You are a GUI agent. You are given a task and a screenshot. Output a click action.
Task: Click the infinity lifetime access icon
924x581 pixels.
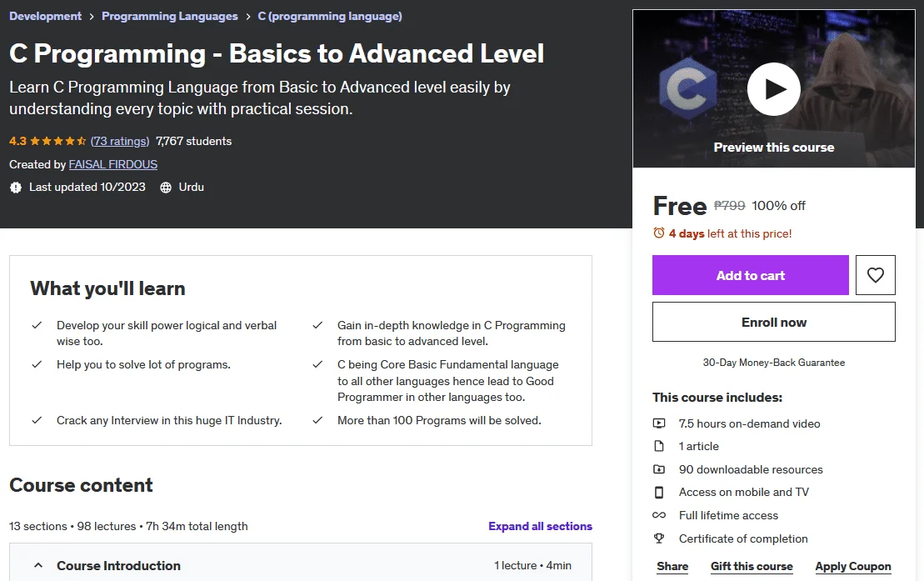[x=659, y=515]
